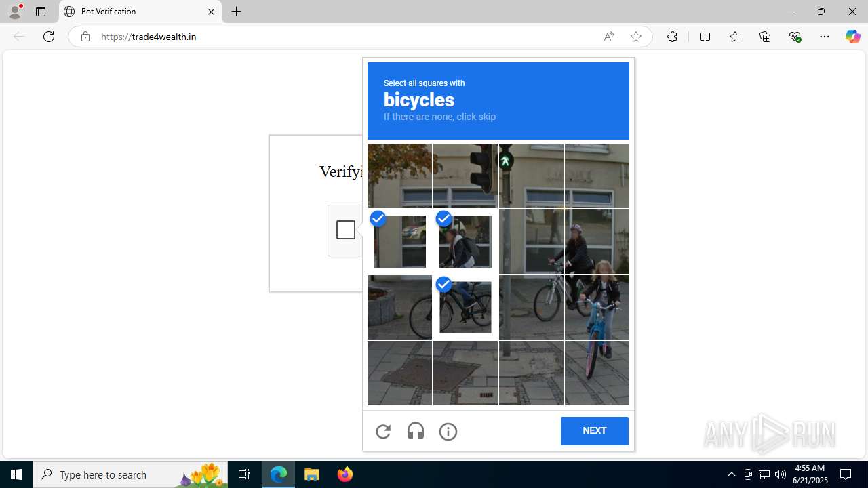The width and height of the screenshot is (868, 488).
Task: Close the Bot Verification tab
Action: pos(211,12)
